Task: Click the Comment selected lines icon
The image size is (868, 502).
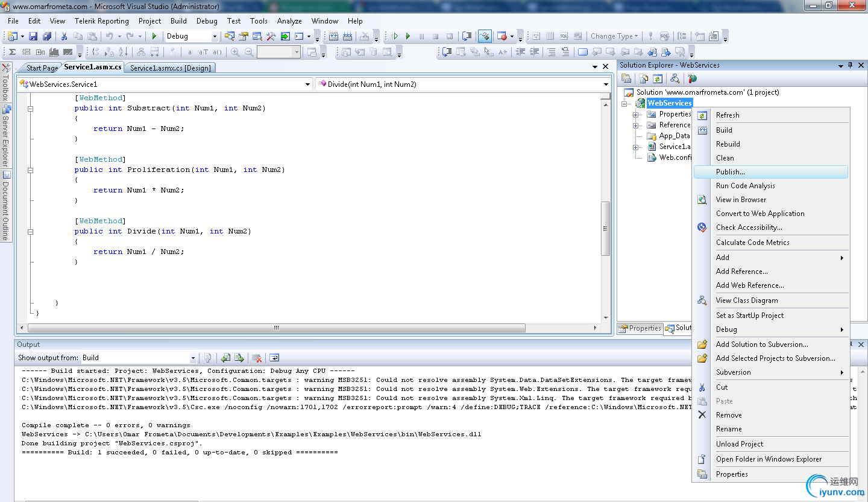Action: (x=552, y=52)
